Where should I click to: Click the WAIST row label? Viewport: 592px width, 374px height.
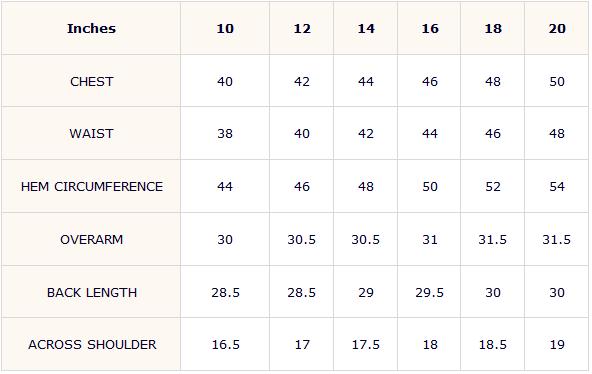click(91, 134)
